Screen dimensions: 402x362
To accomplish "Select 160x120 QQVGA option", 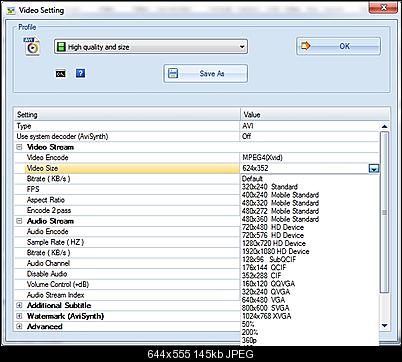I will [268, 284].
